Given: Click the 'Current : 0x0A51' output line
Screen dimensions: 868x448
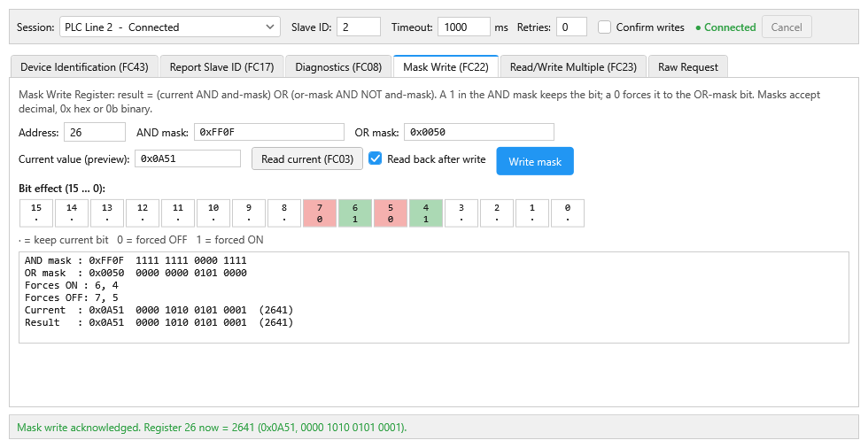Looking at the screenshot, I should pyautogui.click(x=159, y=310).
